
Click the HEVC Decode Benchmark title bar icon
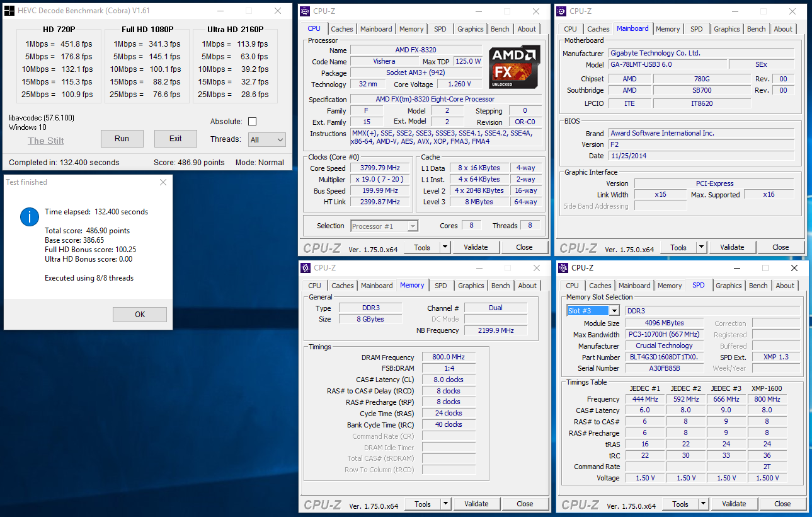(9, 11)
